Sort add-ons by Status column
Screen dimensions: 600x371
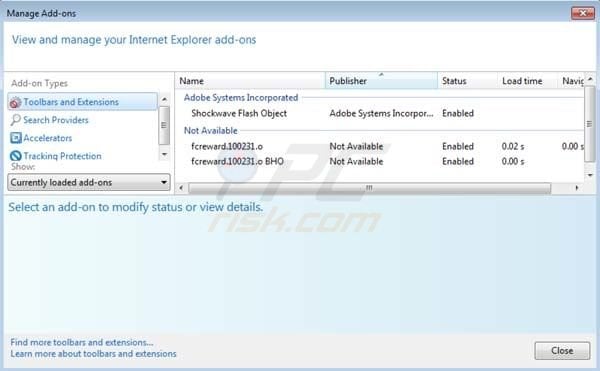467,81
